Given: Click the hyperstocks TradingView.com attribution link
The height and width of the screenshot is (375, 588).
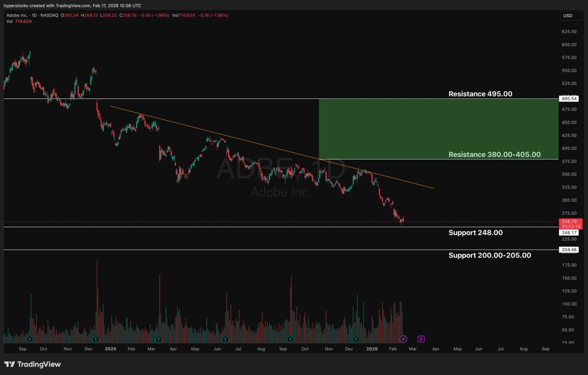Looking at the screenshot, I should (x=71, y=5).
